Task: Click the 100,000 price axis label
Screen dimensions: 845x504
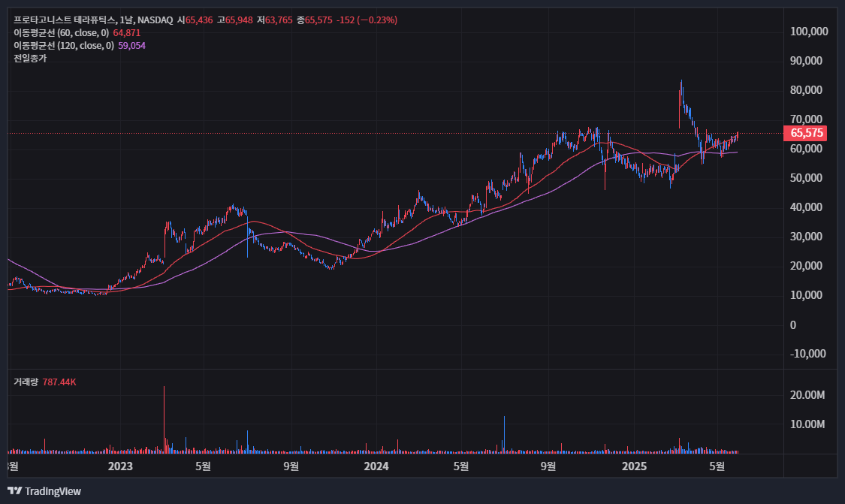Action: point(809,32)
